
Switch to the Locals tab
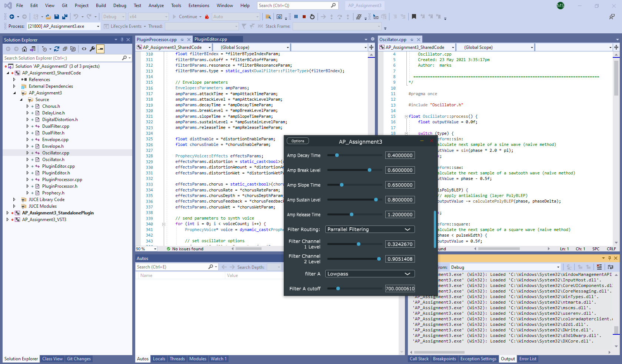point(159,359)
